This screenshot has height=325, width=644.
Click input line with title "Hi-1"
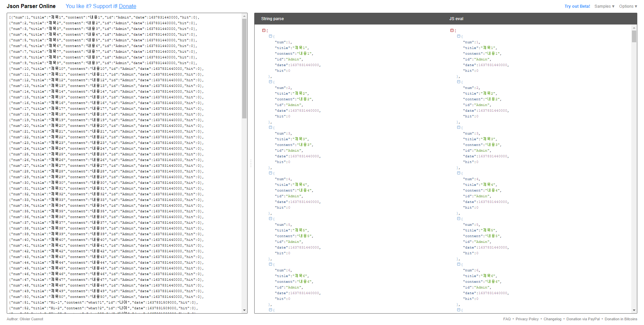point(104,303)
